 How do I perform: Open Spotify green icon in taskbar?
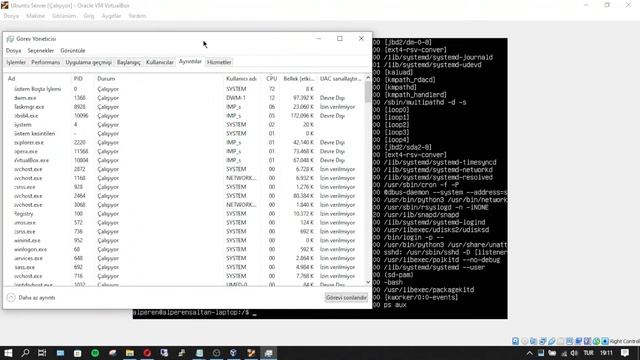[95, 353]
